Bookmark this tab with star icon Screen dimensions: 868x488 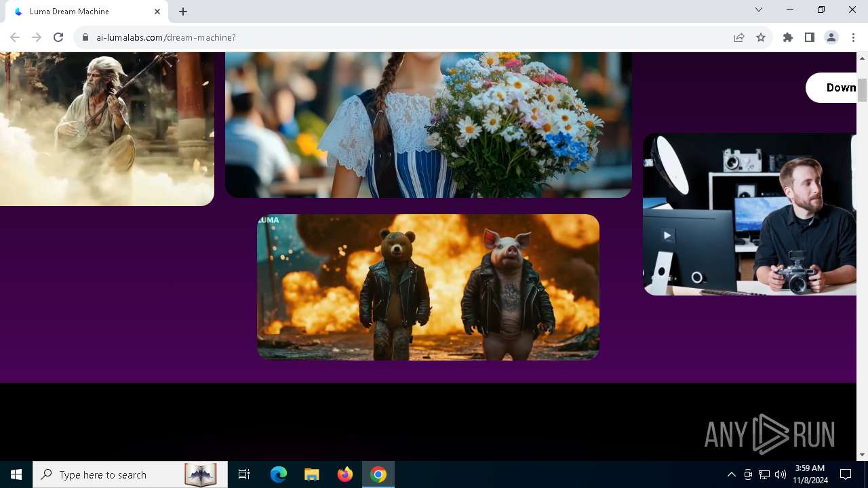tap(761, 37)
